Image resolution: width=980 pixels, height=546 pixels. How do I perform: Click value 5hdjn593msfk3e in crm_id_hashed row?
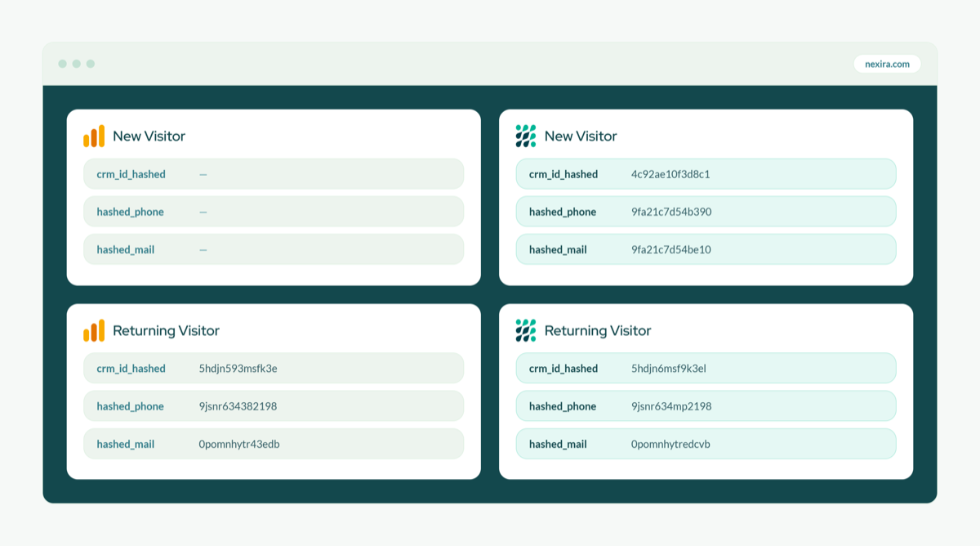(238, 369)
